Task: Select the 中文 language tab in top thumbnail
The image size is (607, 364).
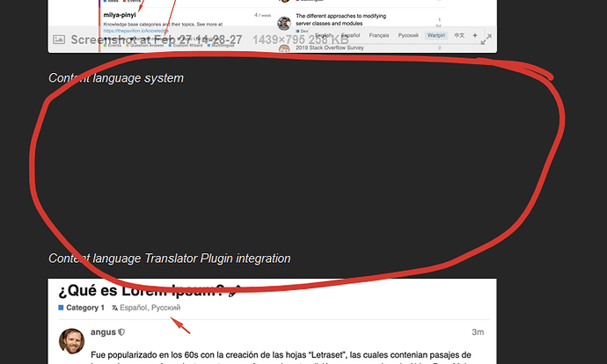Action: (x=459, y=35)
